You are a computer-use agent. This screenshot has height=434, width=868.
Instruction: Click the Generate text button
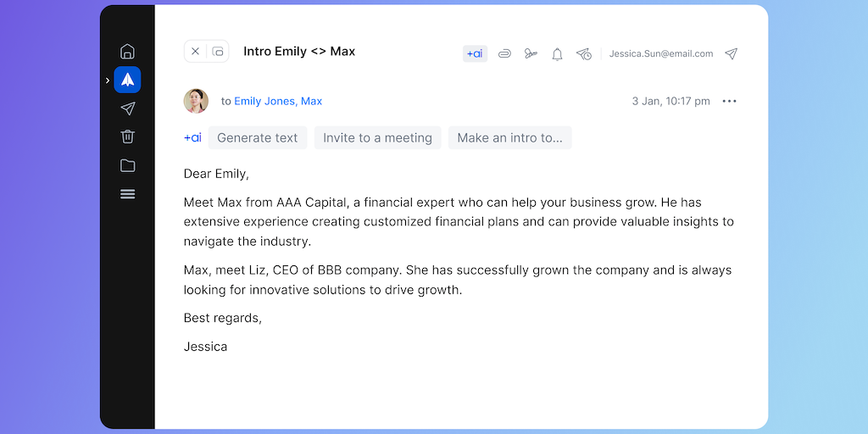258,137
